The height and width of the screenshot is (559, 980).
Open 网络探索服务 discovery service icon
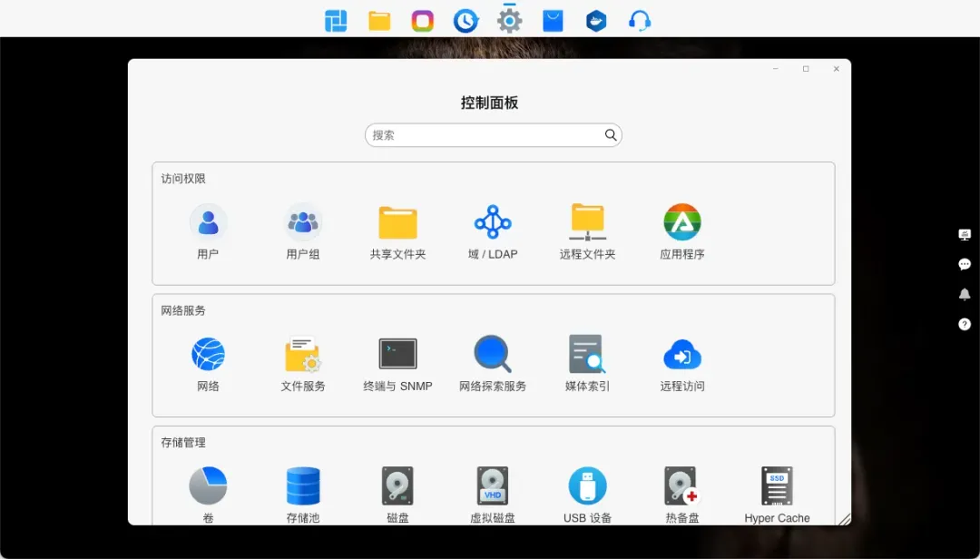point(493,354)
